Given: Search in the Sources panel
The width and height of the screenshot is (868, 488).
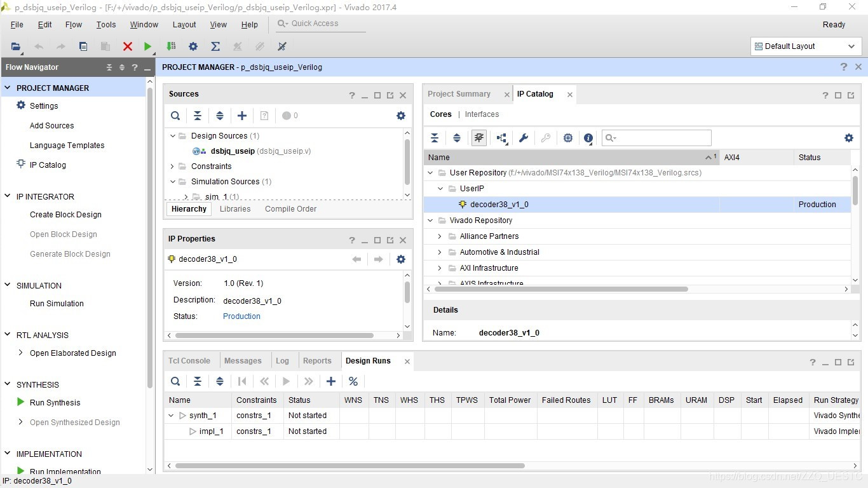Looking at the screenshot, I should coord(175,116).
